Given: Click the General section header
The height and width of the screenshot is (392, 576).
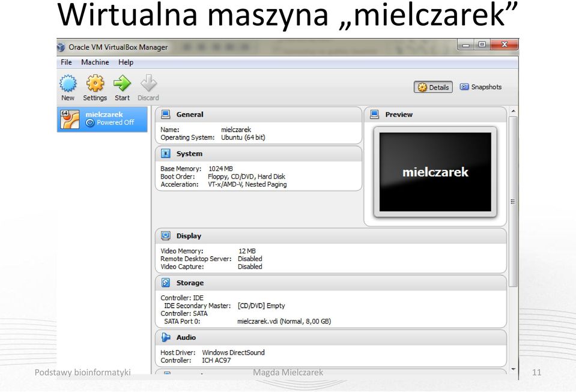Looking at the screenshot, I should point(259,115).
